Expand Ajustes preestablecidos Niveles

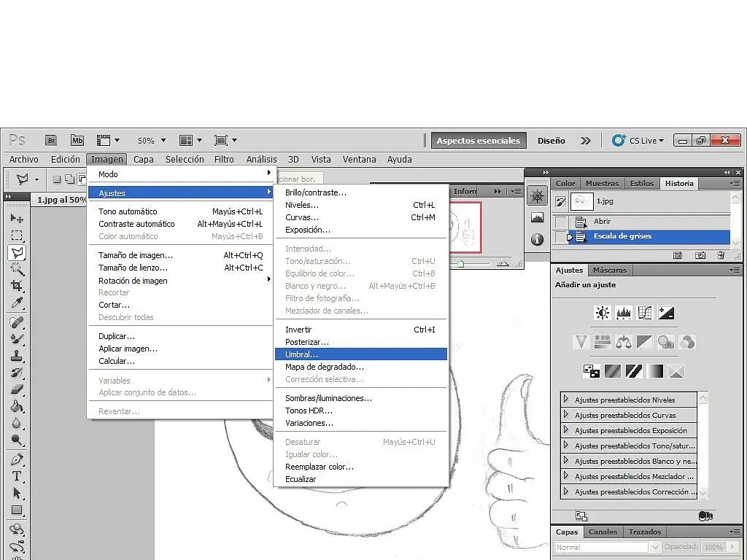point(566,399)
